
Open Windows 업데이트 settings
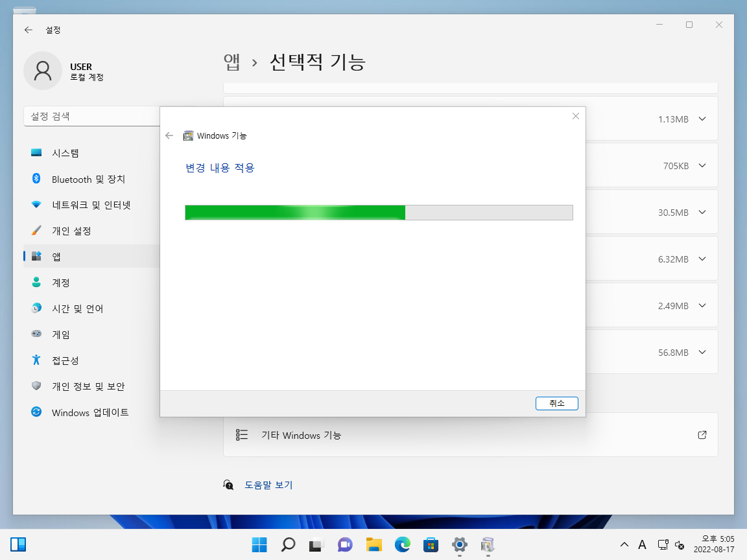91,412
